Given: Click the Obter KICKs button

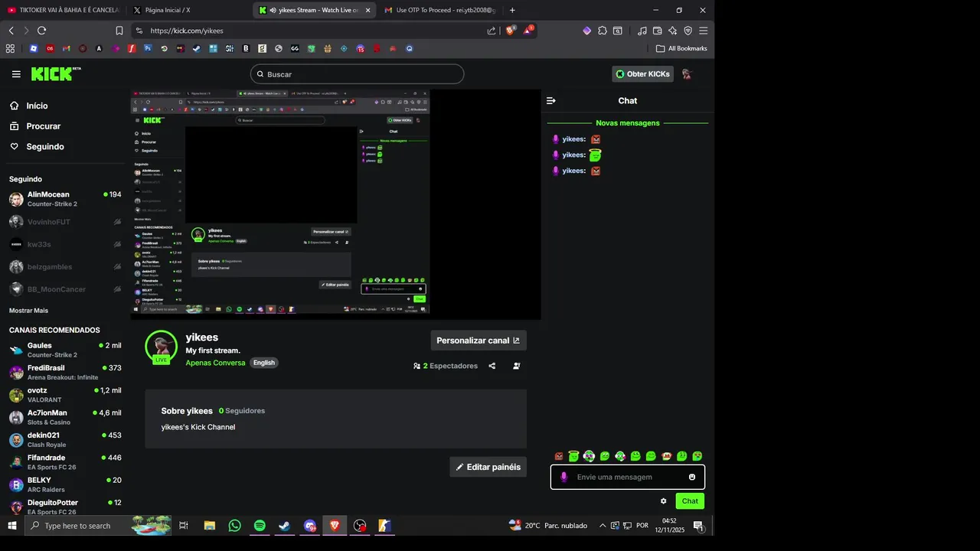Looking at the screenshot, I should tap(642, 74).
